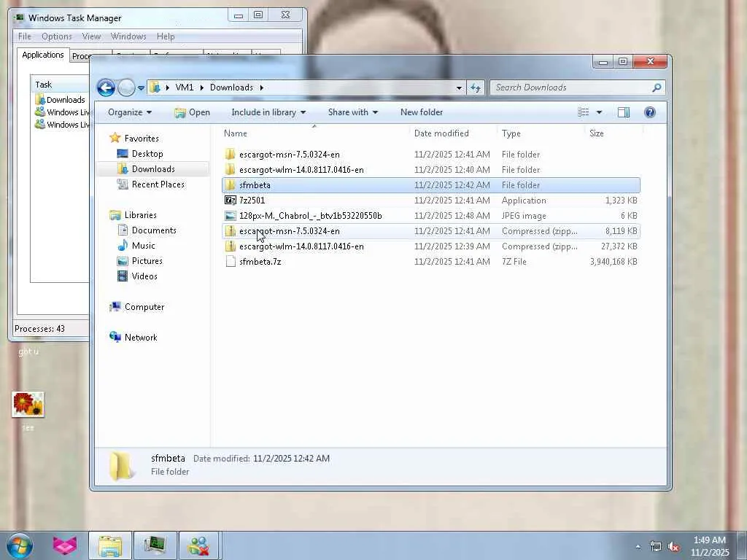Image resolution: width=747 pixels, height=560 pixels.
Task: Open Explorer help icon
Action: 650,112
